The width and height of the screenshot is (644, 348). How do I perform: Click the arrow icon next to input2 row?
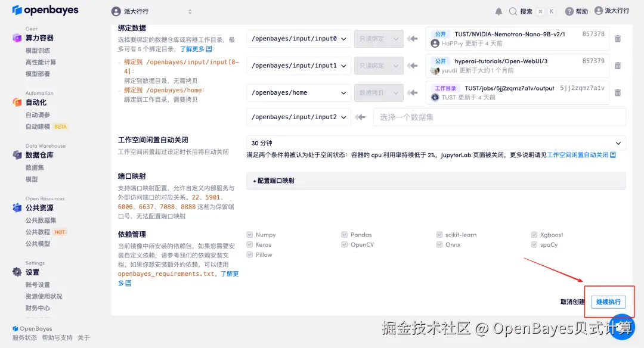360,117
